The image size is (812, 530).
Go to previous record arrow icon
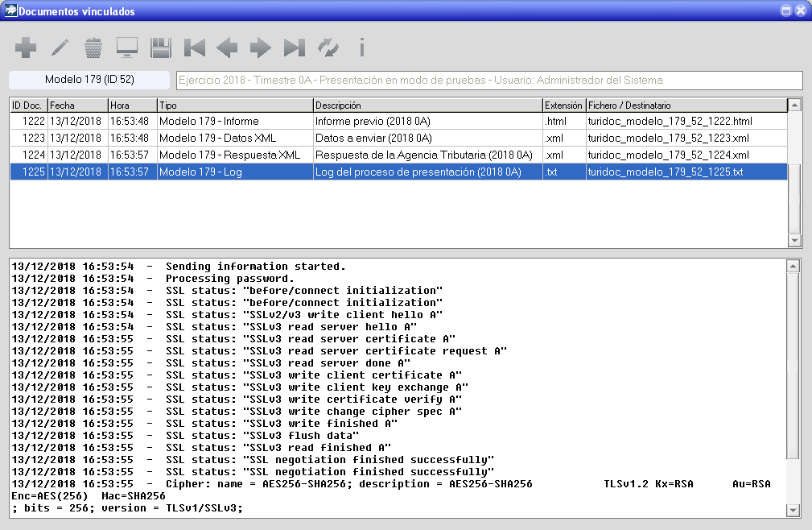coord(228,48)
